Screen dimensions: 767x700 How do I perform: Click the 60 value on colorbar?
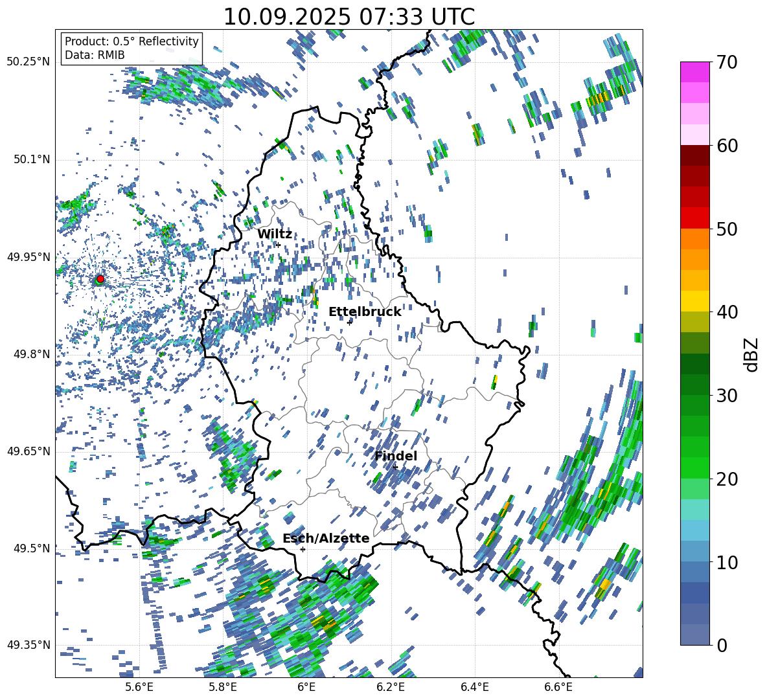point(726,146)
